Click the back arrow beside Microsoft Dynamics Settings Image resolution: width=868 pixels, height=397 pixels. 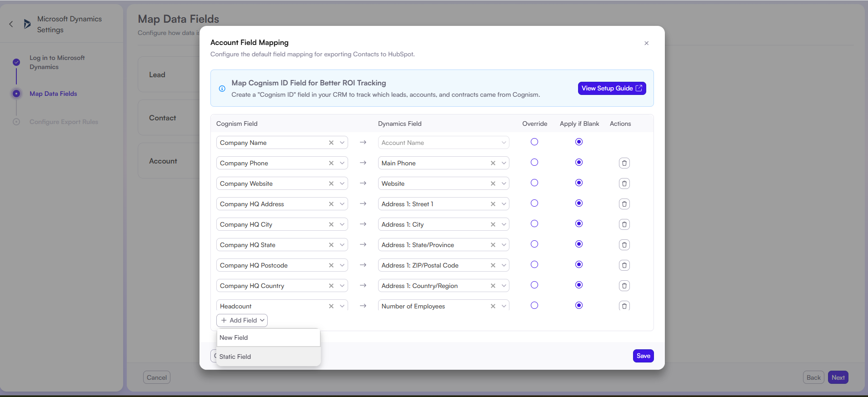[x=11, y=24]
